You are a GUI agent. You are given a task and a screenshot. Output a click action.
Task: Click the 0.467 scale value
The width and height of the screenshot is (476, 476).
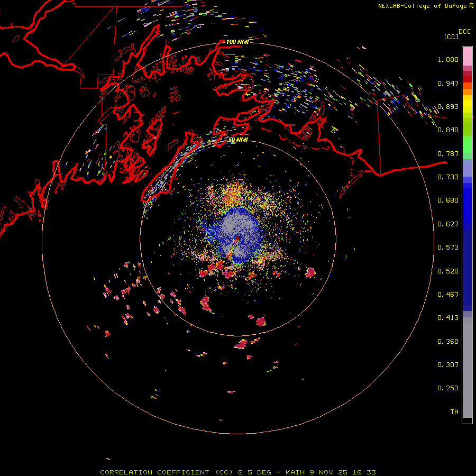[x=448, y=295]
